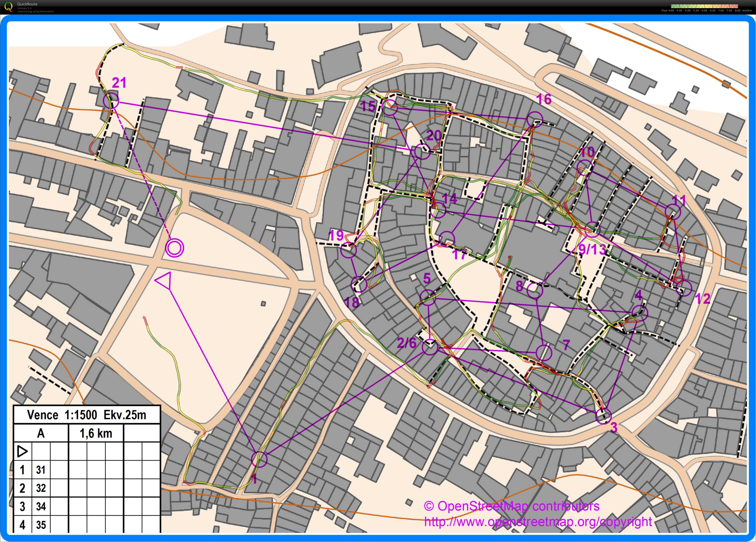Screen dimensions: 756x542
Task: Click control circle 12
Action: click(684, 288)
